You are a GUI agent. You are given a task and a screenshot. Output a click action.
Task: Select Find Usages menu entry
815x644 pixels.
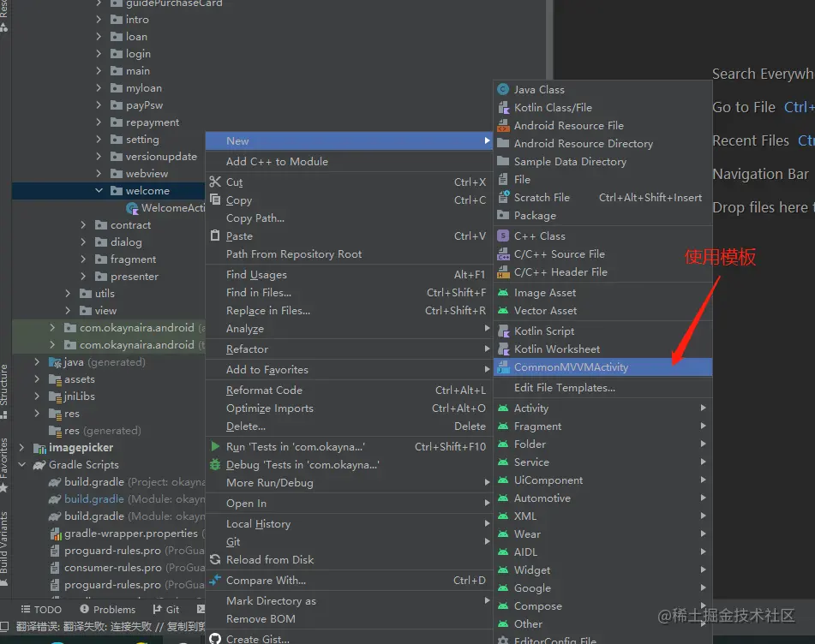point(349,275)
